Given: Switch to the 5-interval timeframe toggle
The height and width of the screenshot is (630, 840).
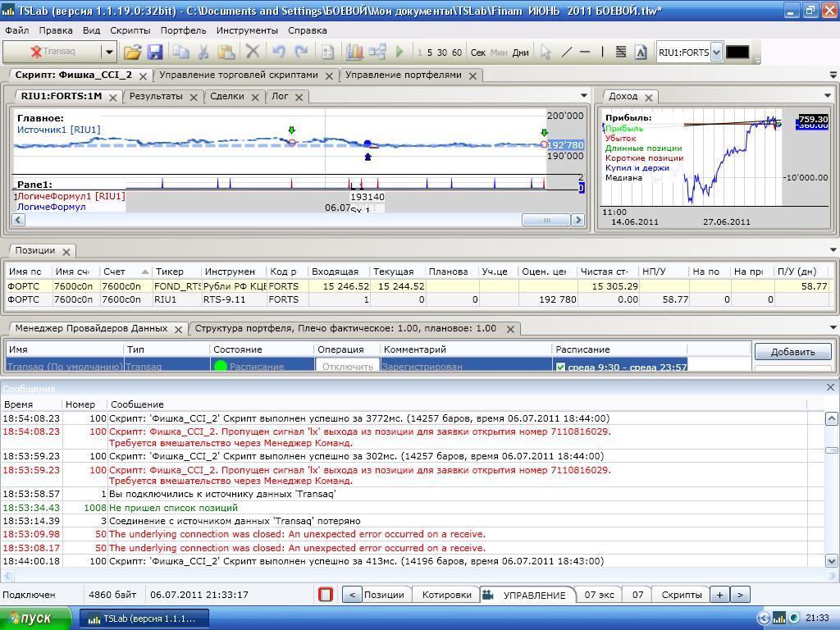Looking at the screenshot, I should click(x=430, y=52).
